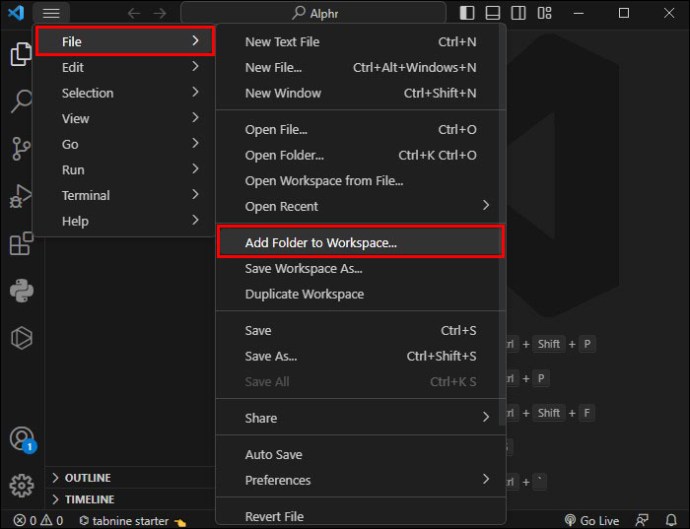Open the Python extension view
Viewport: 690px width, 529px height.
pyautogui.click(x=22, y=290)
